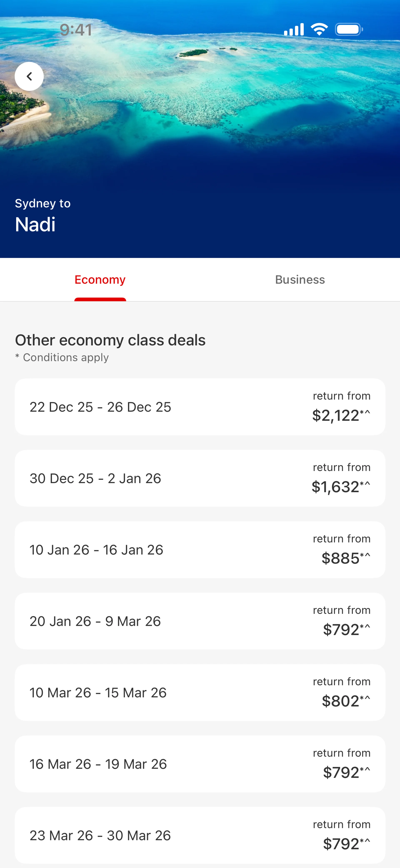Viewport: 400px width, 868px height.
Task: Tap the $2,122 return fare price
Action: click(341, 415)
